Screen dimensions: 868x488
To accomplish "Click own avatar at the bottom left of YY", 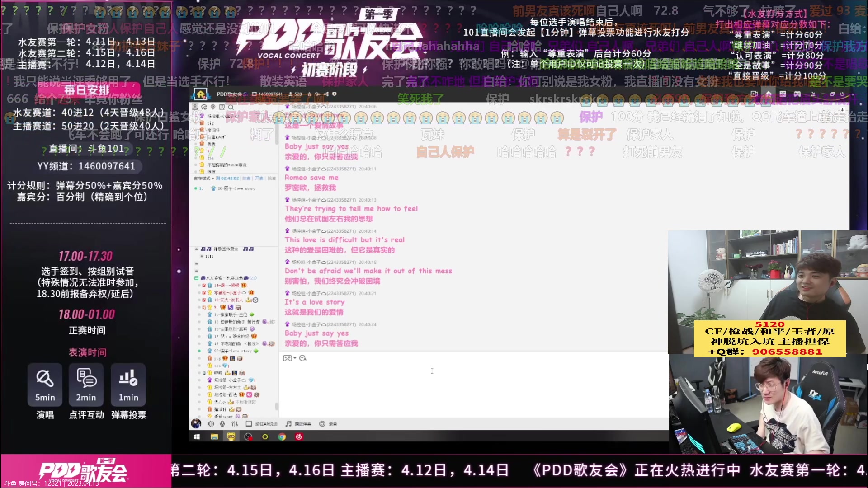I will pos(196,423).
